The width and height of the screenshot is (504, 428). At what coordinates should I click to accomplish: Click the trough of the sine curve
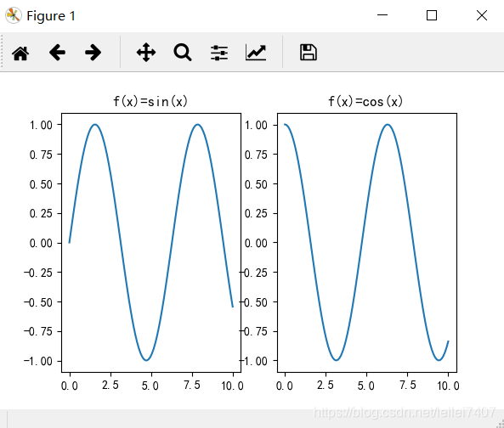pos(146,360)
